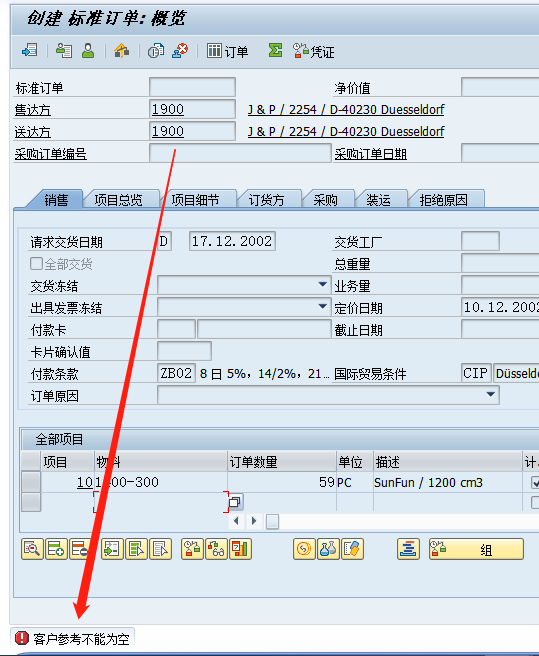539x656 pixels.
Task: Expand the 出具发票冻结 dropdown
Action: (322, 306)
